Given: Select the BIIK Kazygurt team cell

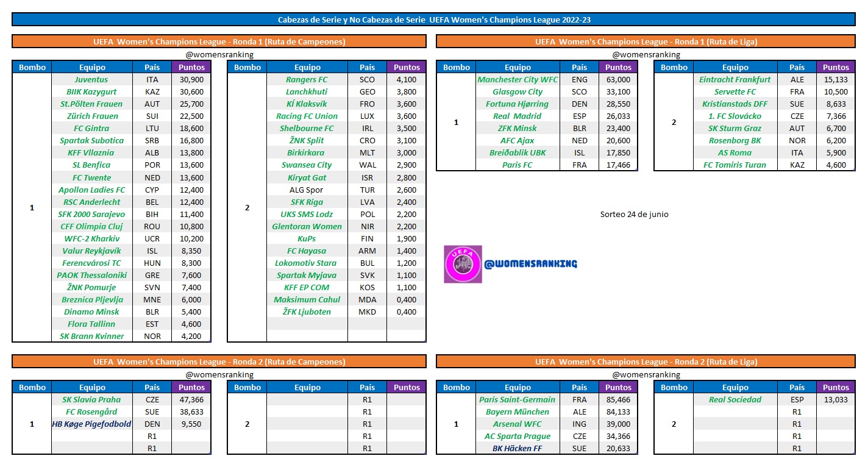Looking at the screenshot, I should (92, 91).
